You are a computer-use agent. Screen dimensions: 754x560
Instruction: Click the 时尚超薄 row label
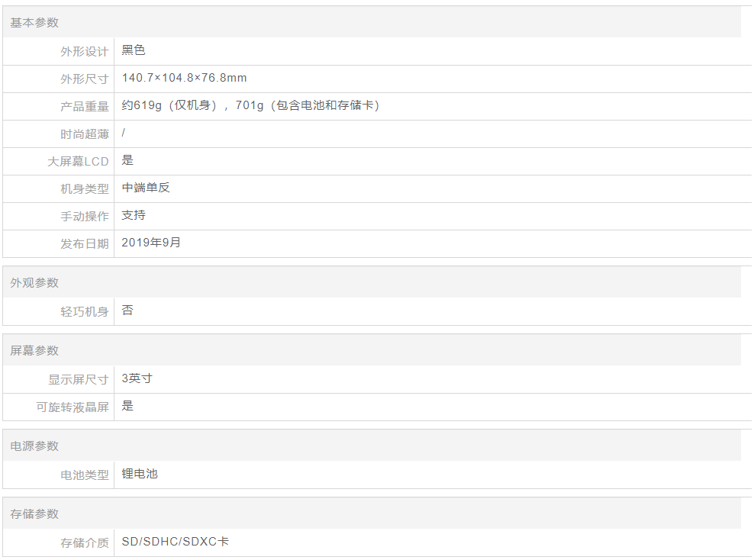[x=85, y=134]
